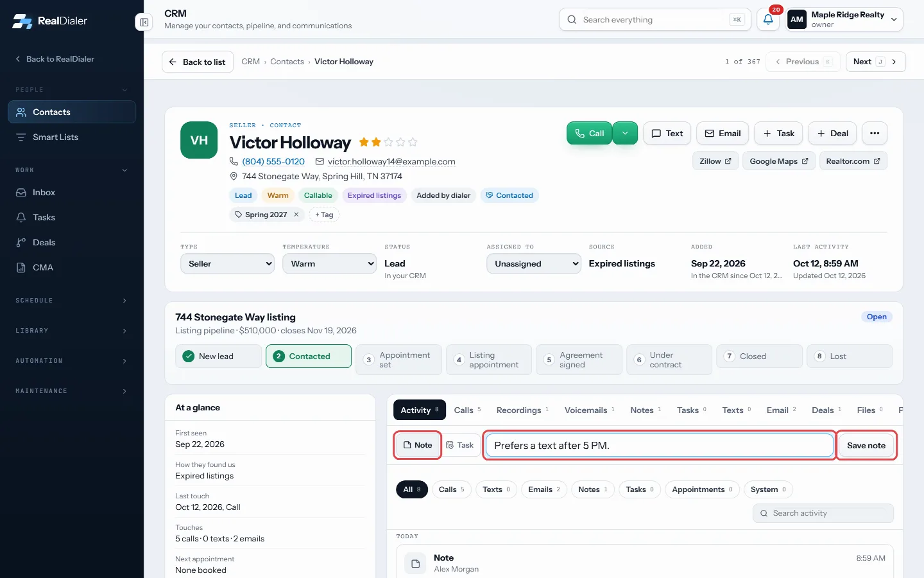This screenshot has height=578, width=924.
Task: Open the Assigned to dropdown
Action: (534, 263)
